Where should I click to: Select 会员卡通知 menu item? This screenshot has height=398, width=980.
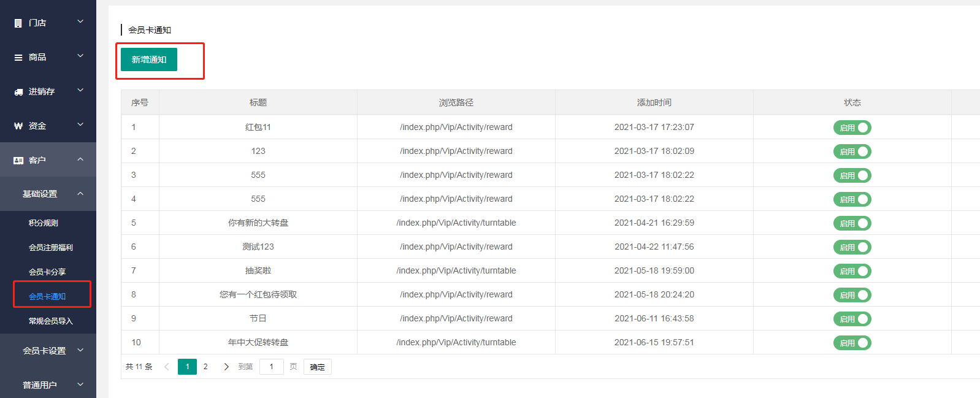(x=47, y=297)
